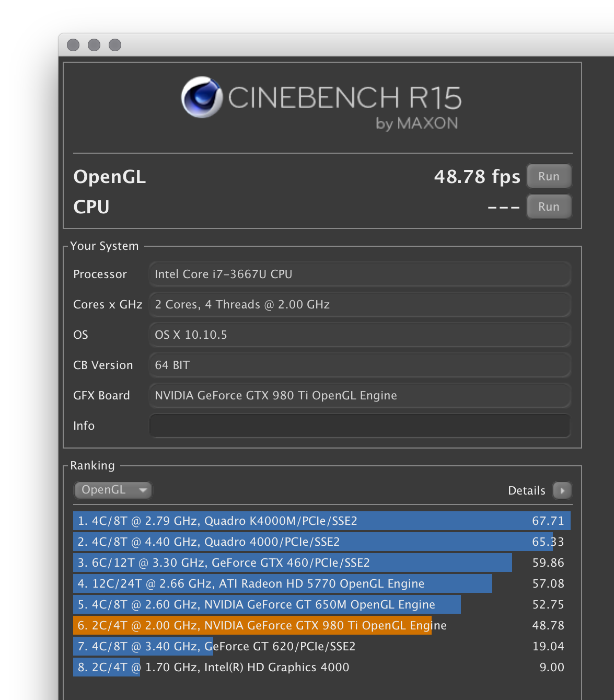Image resolution: width=614 pixels, height=700 pixels.
Task: Select highlighted GTX 980 Ti ranking row
Action: (322, 625)
